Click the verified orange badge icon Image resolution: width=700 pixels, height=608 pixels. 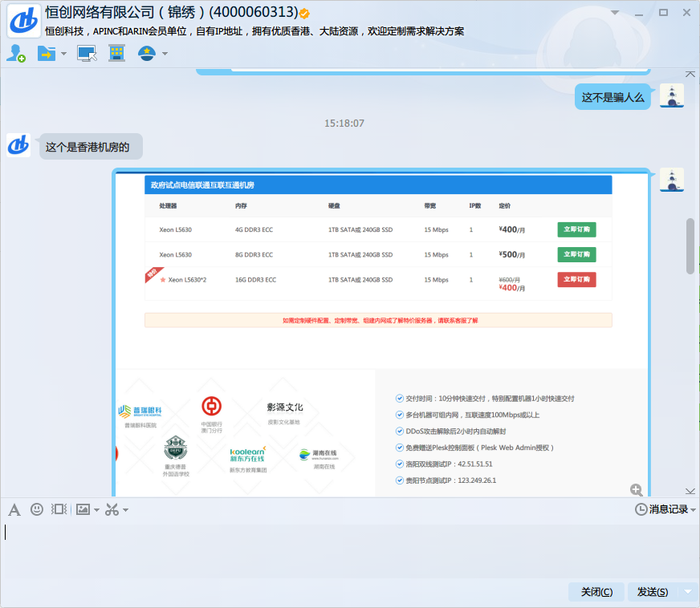(x=304, y=14)
